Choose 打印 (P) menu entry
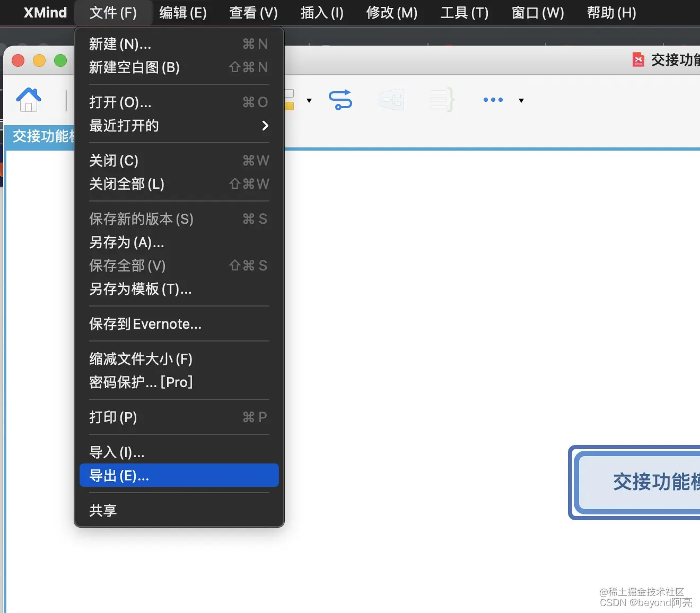700x613 pixels. click(113, 417)
